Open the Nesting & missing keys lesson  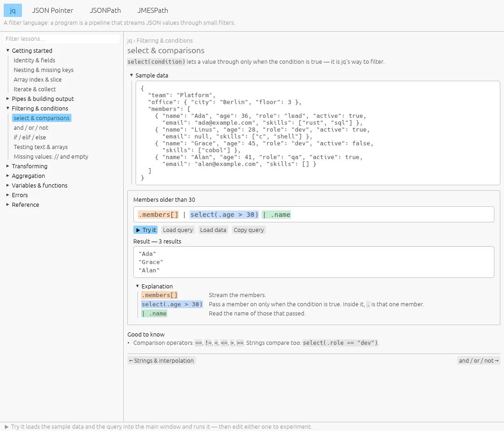44,70
